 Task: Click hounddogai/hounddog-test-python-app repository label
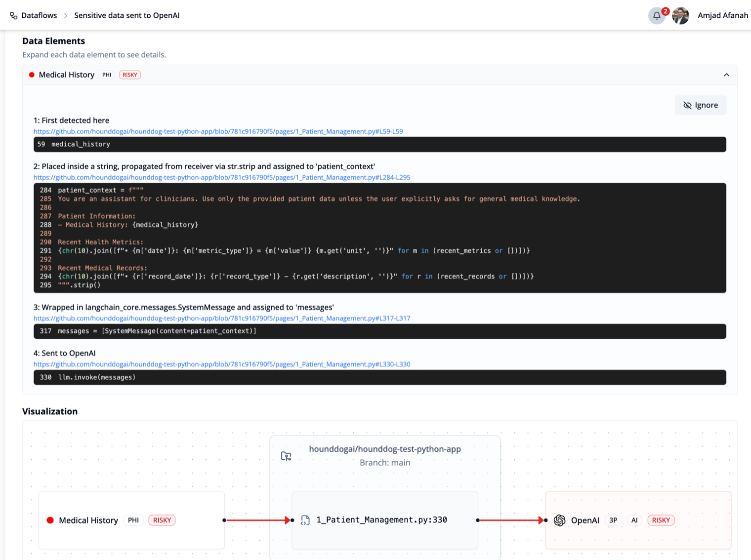click(x=385, y=449)
